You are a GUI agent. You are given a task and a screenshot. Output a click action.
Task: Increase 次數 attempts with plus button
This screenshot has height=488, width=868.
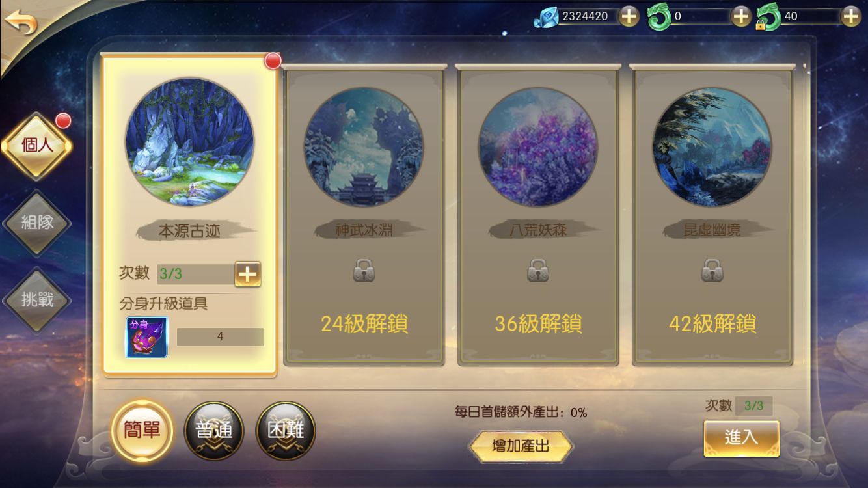click(247, 274)
